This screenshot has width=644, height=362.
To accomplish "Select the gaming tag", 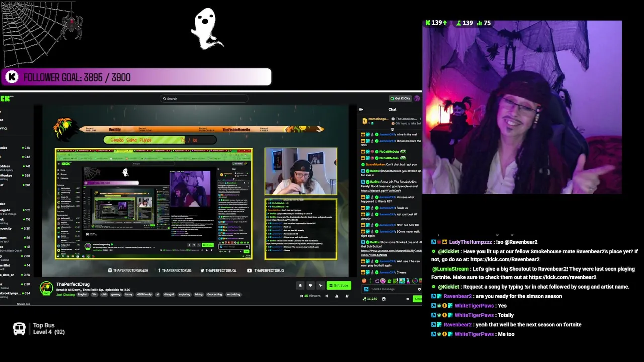I will tap(116, 294).
